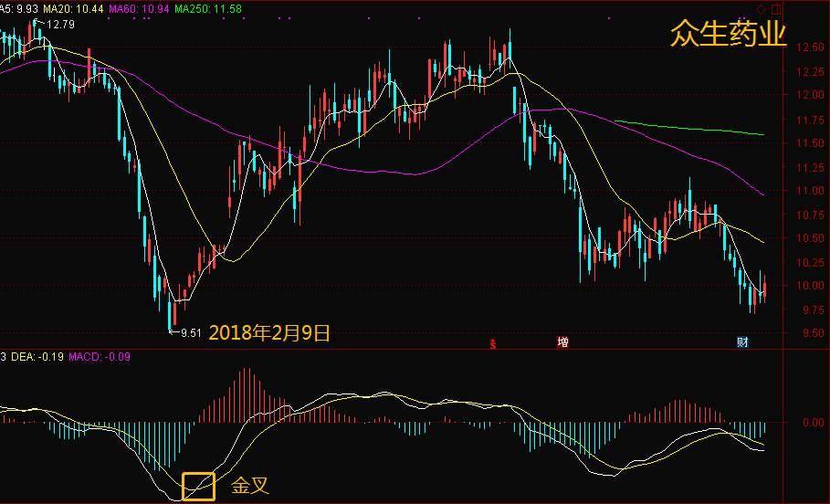Click 10.00 on the price axis
The height and width of the screenshot is (504, 830).
(810, 286)
